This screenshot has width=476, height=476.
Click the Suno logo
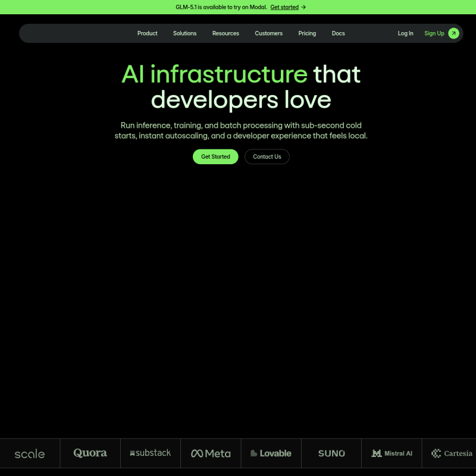pos(331,453)
